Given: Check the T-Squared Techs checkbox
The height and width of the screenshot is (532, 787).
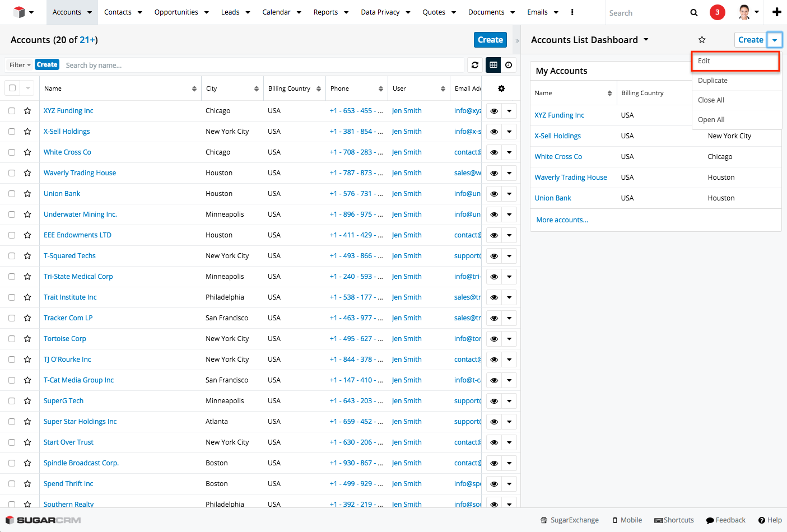Looking at the screenshot, I should (x=12, y=256).
